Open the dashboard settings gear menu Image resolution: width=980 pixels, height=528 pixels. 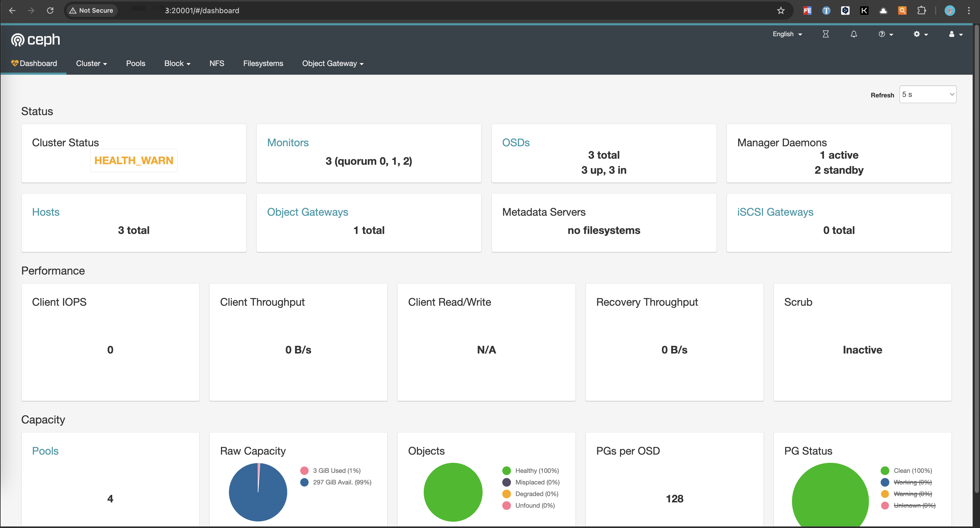(921, 34)
